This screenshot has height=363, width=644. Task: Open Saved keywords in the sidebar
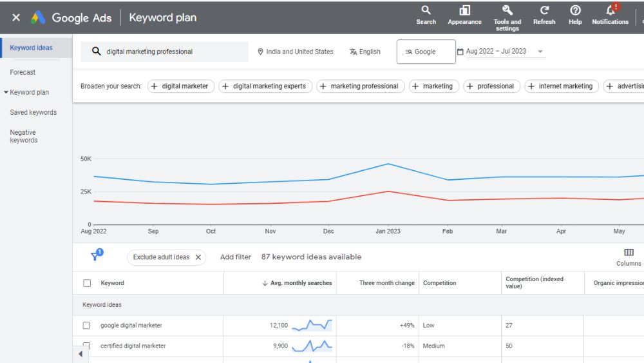point(33,112)
